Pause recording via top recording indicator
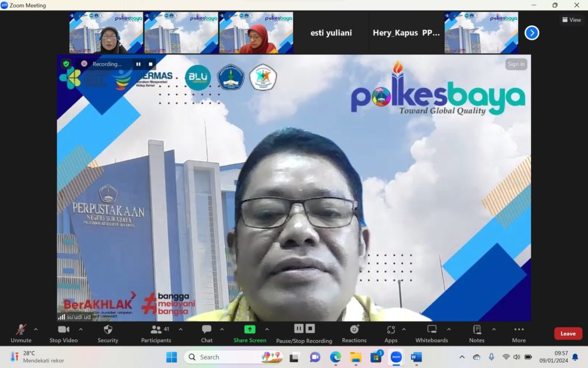The height and width of the screenshot is (368, 588). [138, 64]
